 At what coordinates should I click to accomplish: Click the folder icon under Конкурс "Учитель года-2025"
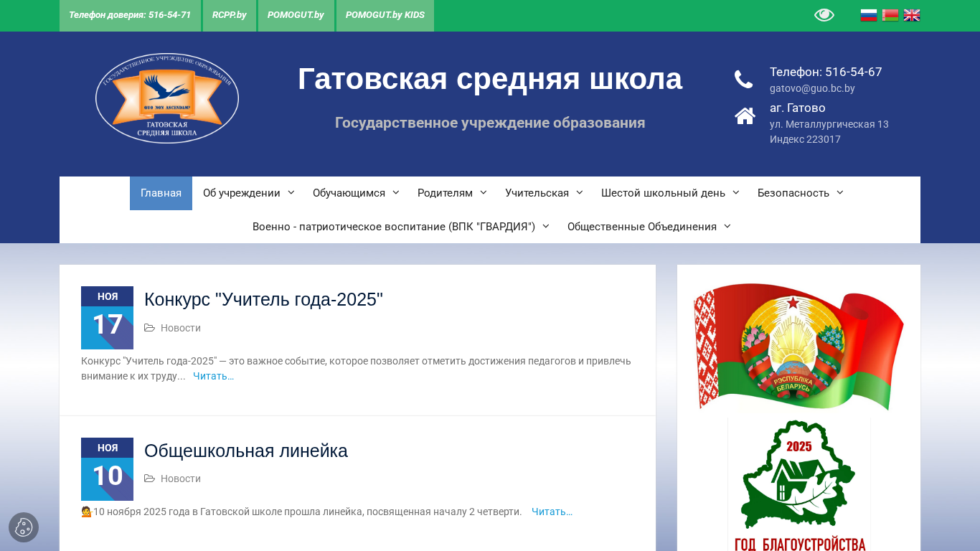point(149,328)
